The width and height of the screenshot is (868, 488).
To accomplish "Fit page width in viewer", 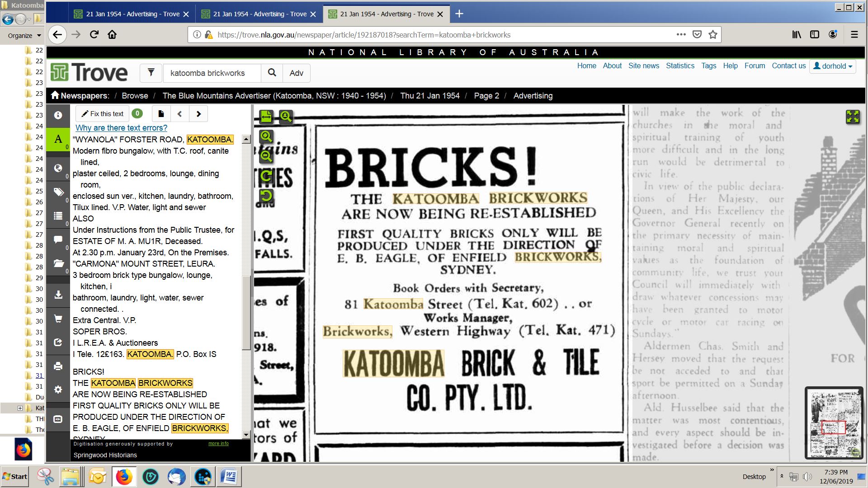I will point(266,117).
